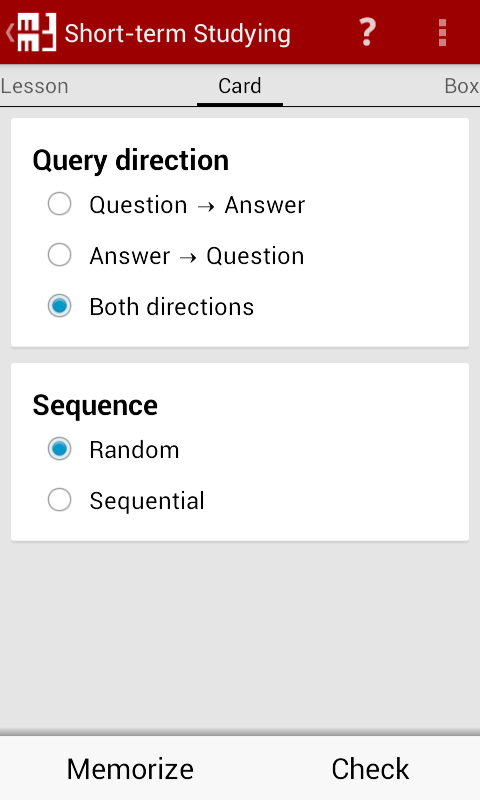Image resolution: width=480 pixels, height=800 pixels.
Task: Tap the Both directions label text
Action: [x=171, y=307]
